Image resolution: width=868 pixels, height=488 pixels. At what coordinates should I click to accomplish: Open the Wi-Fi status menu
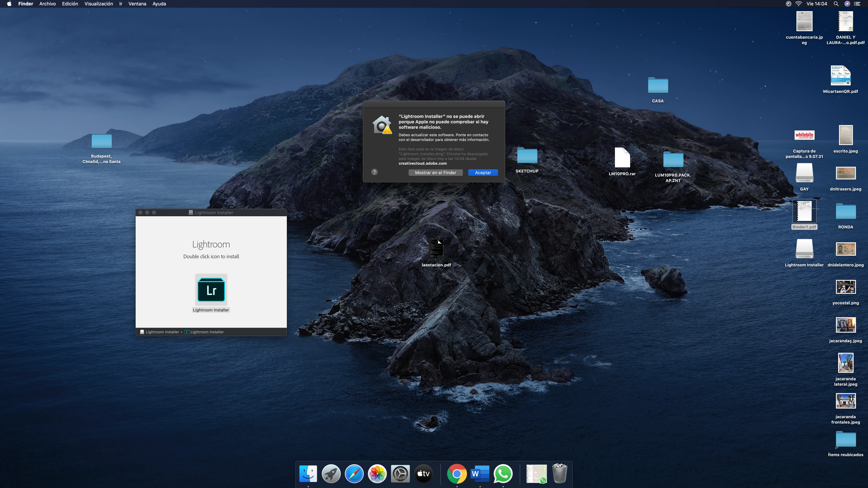coord(798,4)
